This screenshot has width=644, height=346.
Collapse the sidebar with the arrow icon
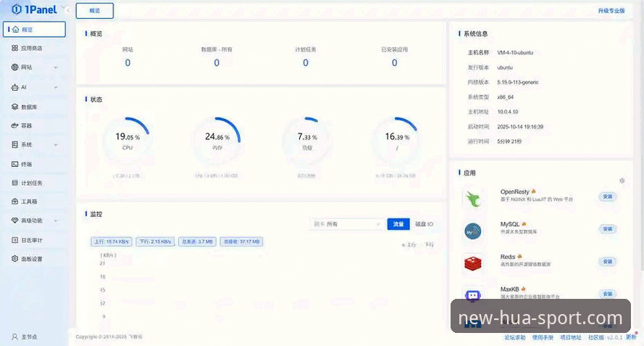68,10
